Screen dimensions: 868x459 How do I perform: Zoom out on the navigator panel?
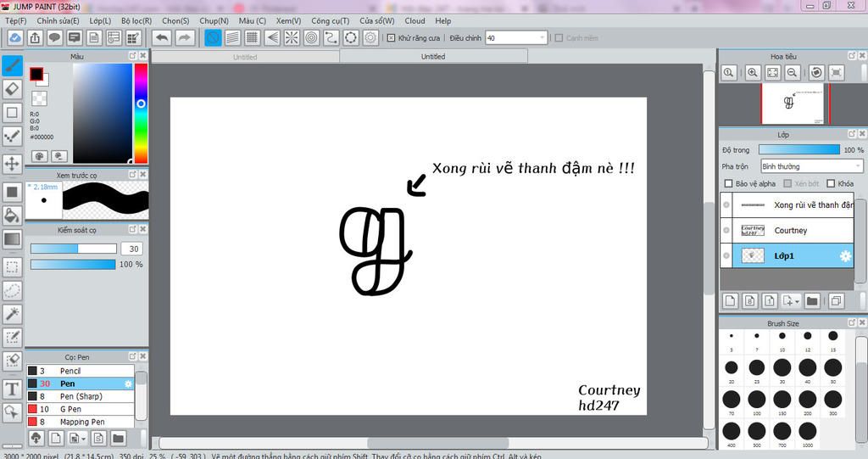point(793,73)
